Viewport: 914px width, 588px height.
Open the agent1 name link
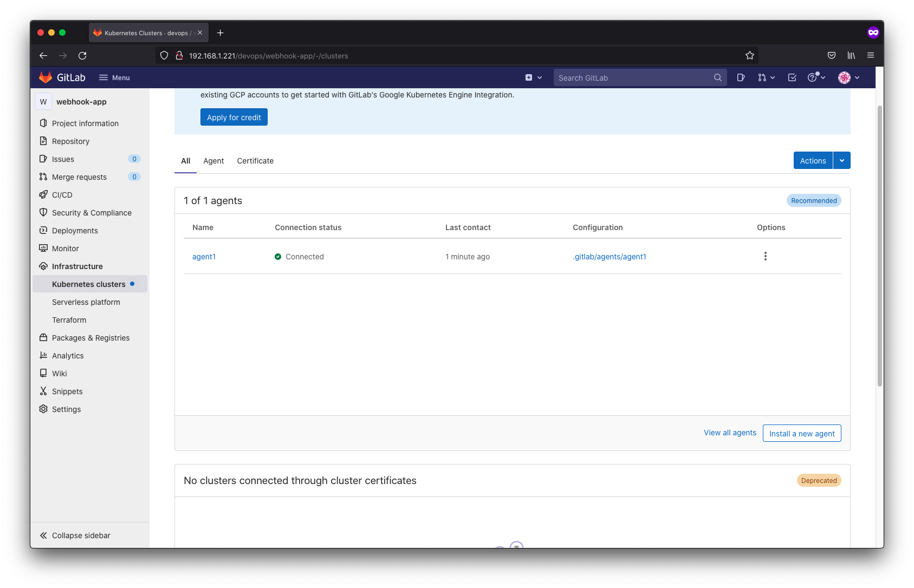point(204,257)
